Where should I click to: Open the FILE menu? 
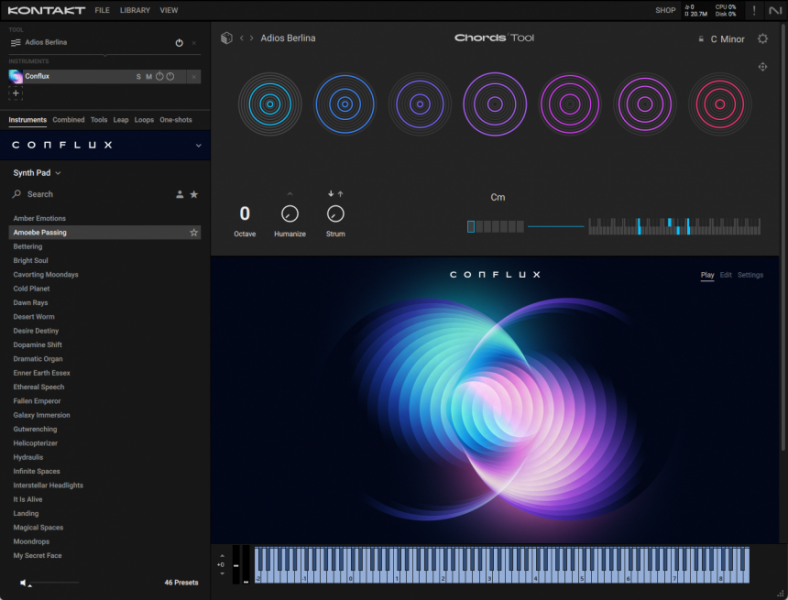click(102, 10)
